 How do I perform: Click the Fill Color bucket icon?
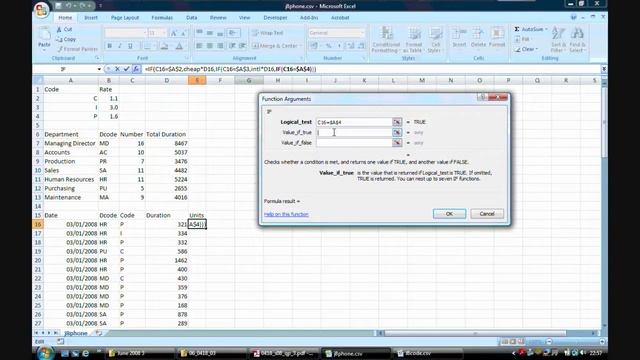pyautogui.click(x=164, y=46)
